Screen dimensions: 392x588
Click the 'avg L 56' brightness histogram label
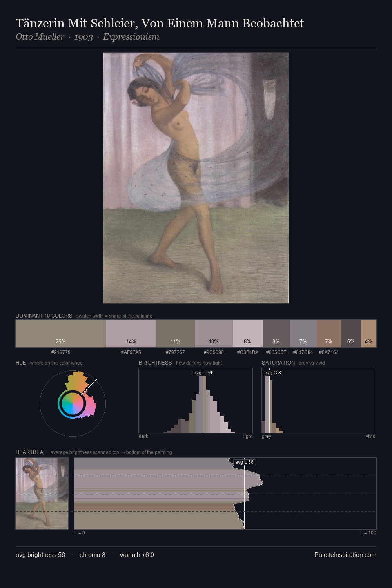pyautogui.click(x=203, y=373)
